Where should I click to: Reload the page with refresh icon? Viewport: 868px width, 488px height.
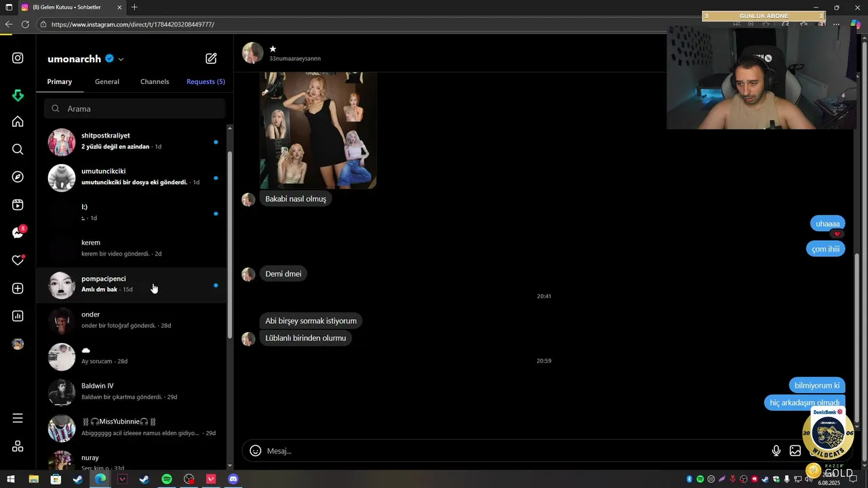pyautogui.click(x=25, y=24)
